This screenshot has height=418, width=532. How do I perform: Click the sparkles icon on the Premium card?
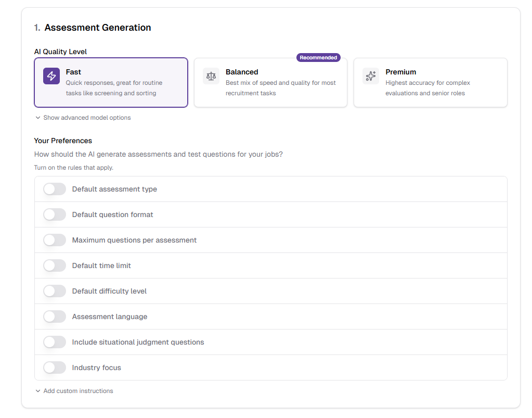point(370,76)
